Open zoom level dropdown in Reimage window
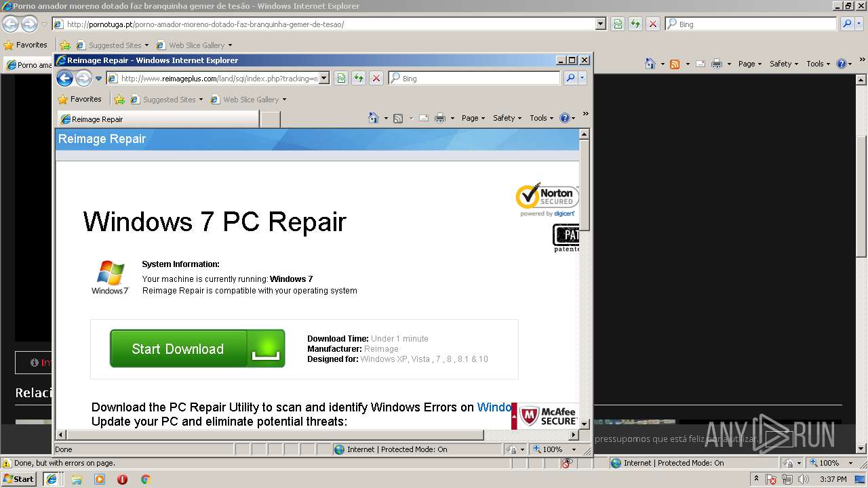This screenshot has height=488, width=868. click(574, 449)
